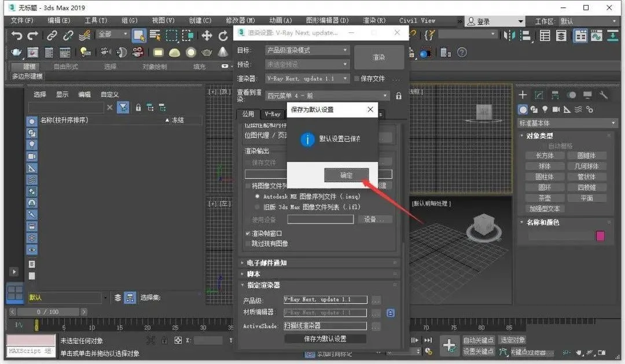Image resolution: width=625 pixels, height=364 pixels.
Task: Click the Mirror tool icon
Action: (509, 35)
